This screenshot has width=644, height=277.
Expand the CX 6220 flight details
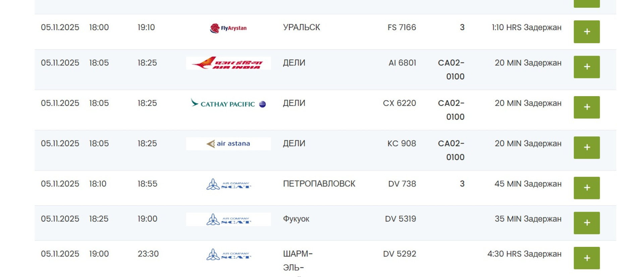[x=586, y=107]
